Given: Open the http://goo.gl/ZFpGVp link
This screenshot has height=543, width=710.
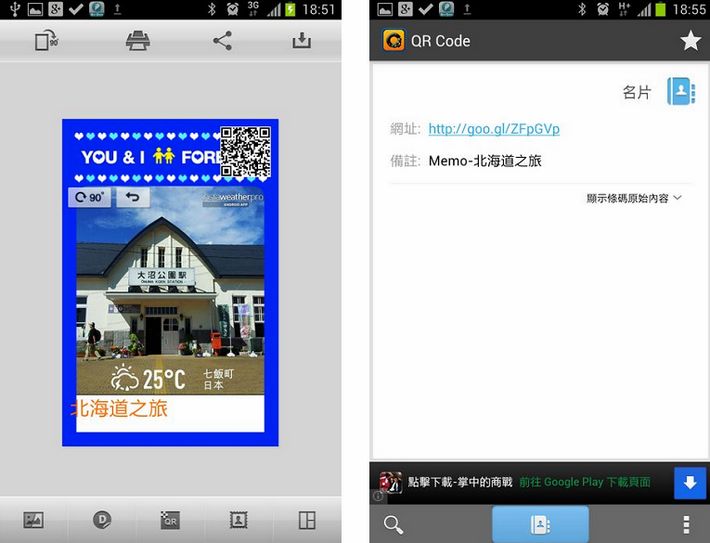Looking at the screenshot, I should pos(494,129).
